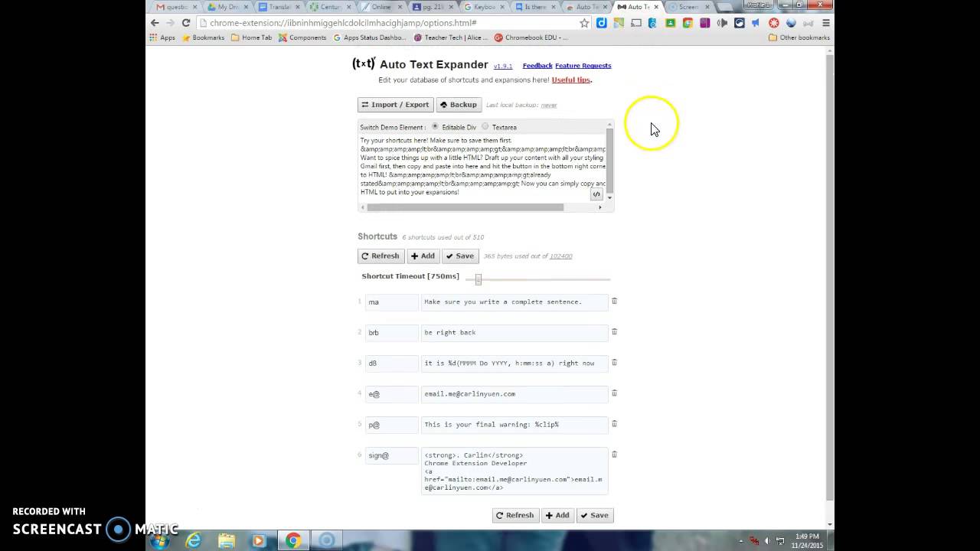Open the Home Tab bookmarks folder
The height and width of the screenshot is (551, 980).
click(x=251, y=37)
